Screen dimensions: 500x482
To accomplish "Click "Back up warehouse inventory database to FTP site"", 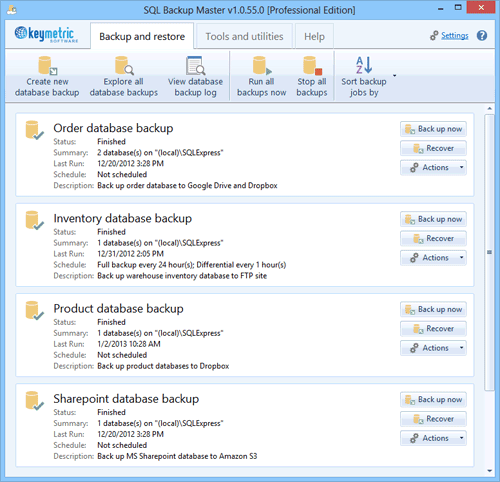I will tap(182, 276).
